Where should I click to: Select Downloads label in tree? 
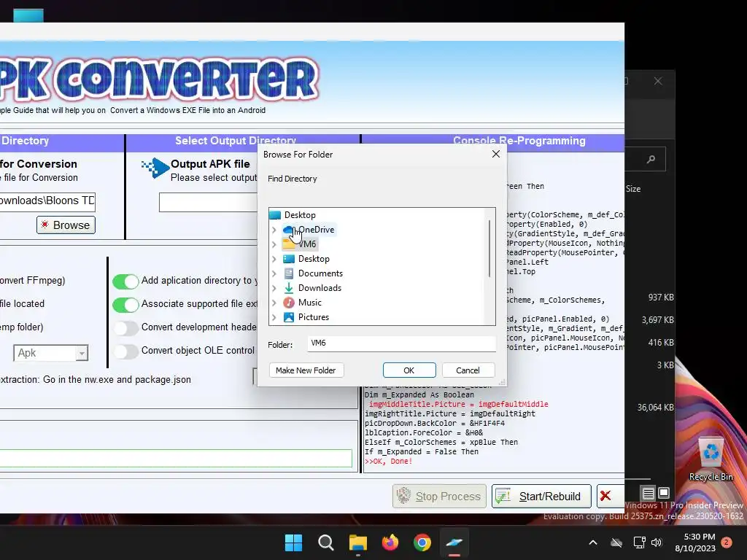[320, 288]
